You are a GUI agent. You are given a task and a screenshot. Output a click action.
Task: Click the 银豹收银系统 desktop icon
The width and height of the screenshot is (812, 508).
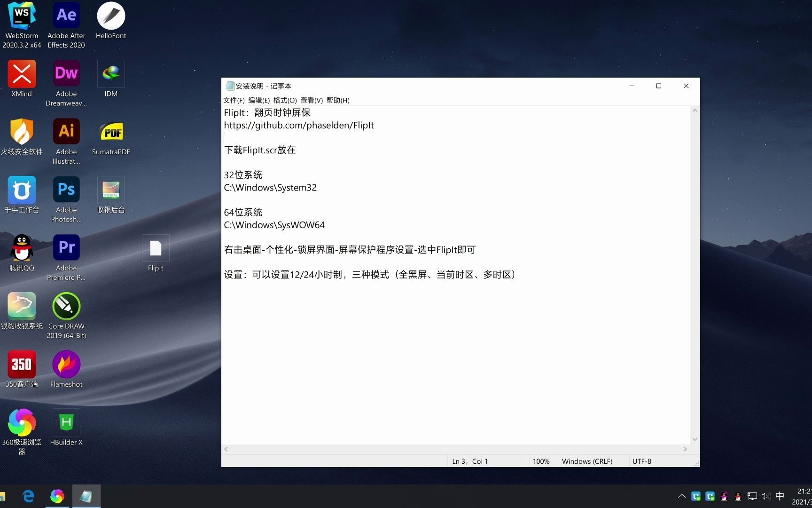[22, 311]
